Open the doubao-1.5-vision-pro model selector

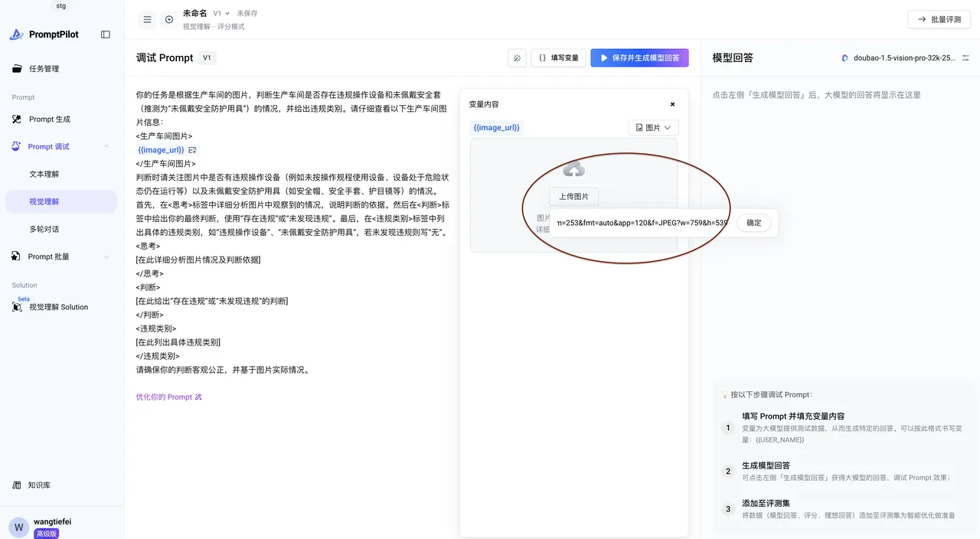click(x=898, y=57)
